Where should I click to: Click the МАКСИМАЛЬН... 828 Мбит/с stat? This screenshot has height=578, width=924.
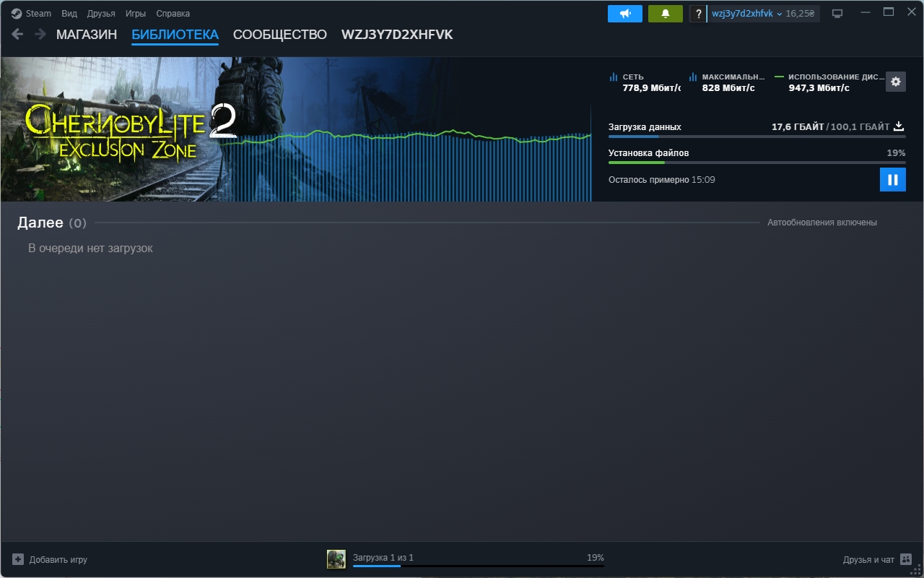[x=727, y=82]
